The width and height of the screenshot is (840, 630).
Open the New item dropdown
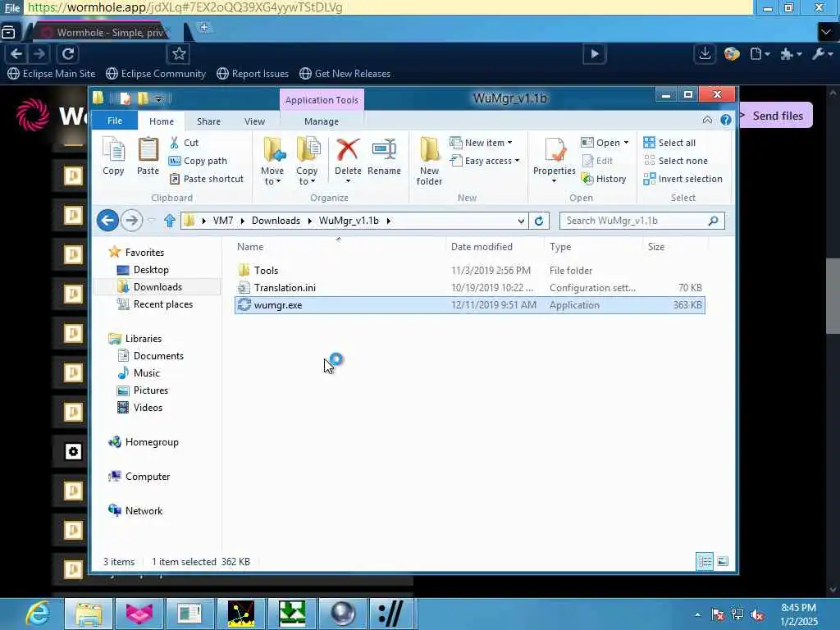[481, 143]
